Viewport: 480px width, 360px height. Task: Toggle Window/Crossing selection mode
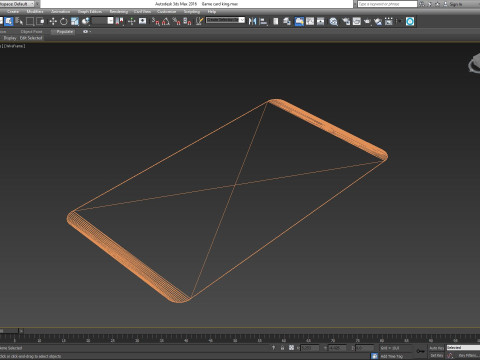[x=40, y=22]
